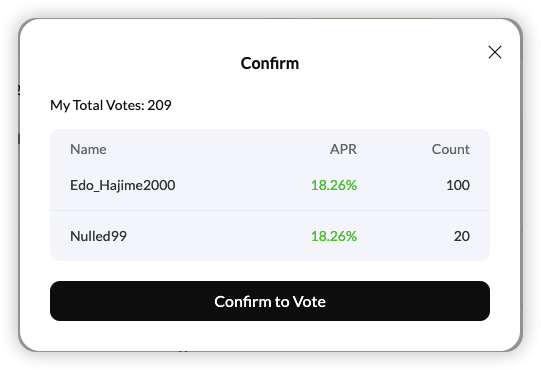Click the Confirm dialog title

click(270, 63)
